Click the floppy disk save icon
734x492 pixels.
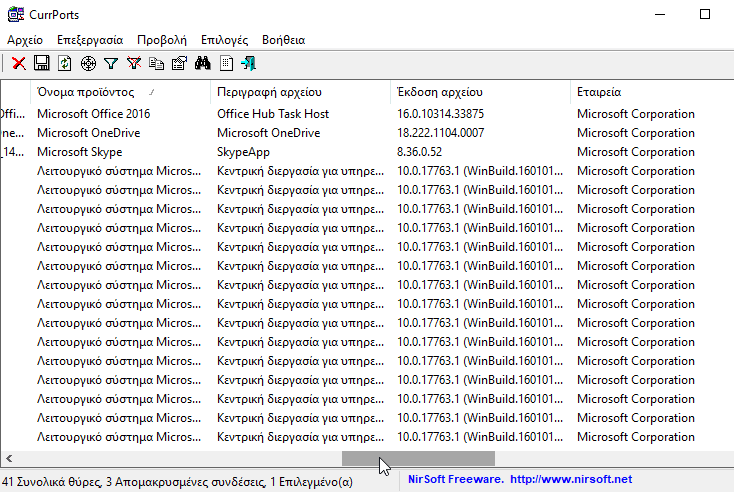(x=41, y=63)
